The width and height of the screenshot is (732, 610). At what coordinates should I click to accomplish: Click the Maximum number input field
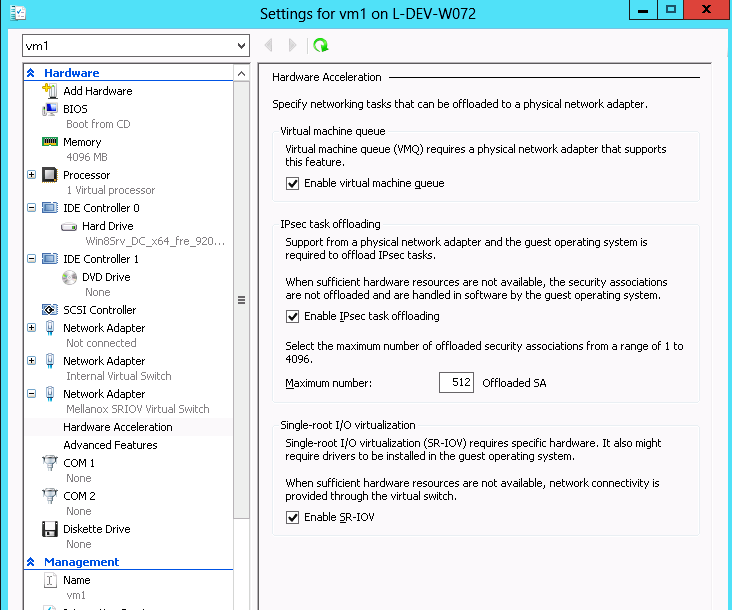456,383
